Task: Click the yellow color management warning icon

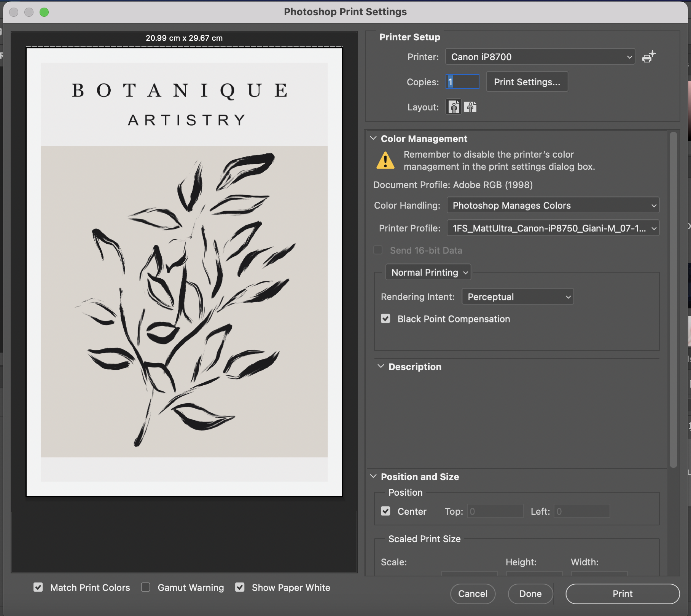Action: click(385, 161)
